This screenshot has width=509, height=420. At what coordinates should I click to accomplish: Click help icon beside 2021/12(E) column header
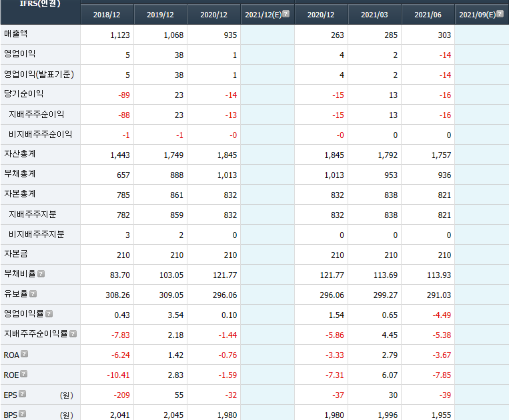click(x=286, y=13)
